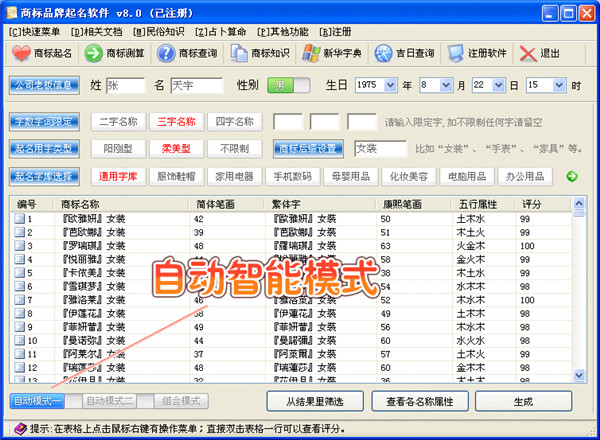This screenshot has height=440, width=600.
Task: Switch to 自动模式二
Action: 109,401
